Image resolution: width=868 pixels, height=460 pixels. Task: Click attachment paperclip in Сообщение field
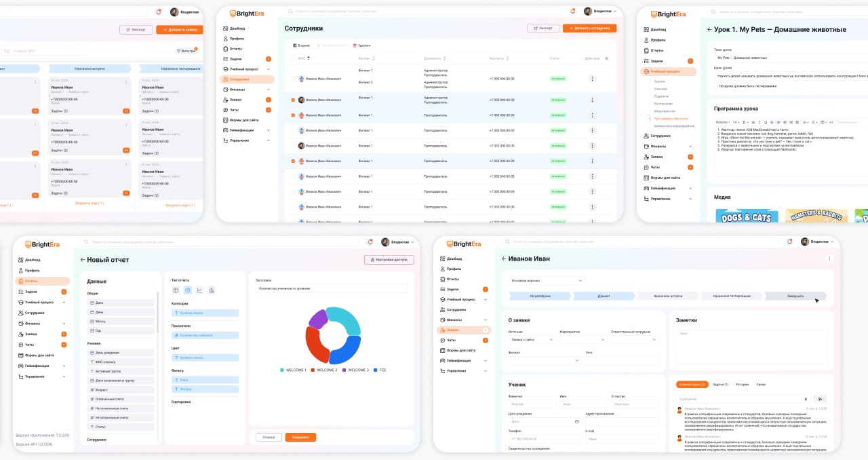806,399
